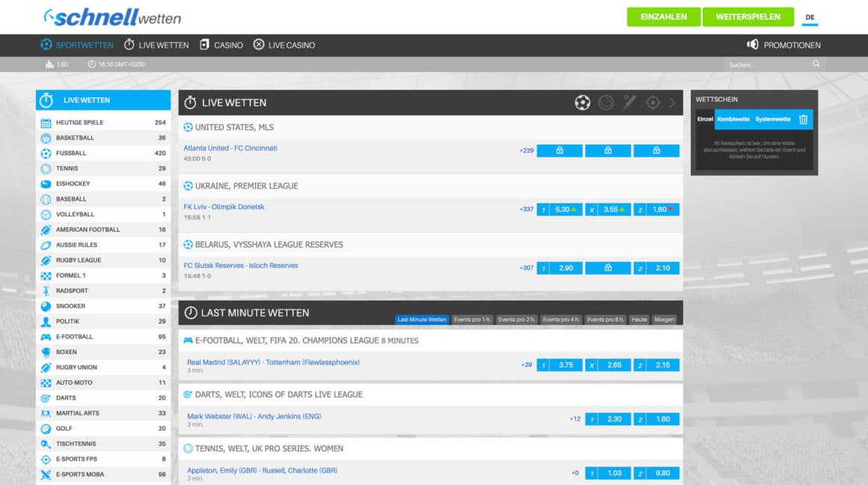Image resolution: width=868 pixels, height=485 pixels.
Task: Click the Volleyball icon in sidebar
Action: [x=46, y=214]
